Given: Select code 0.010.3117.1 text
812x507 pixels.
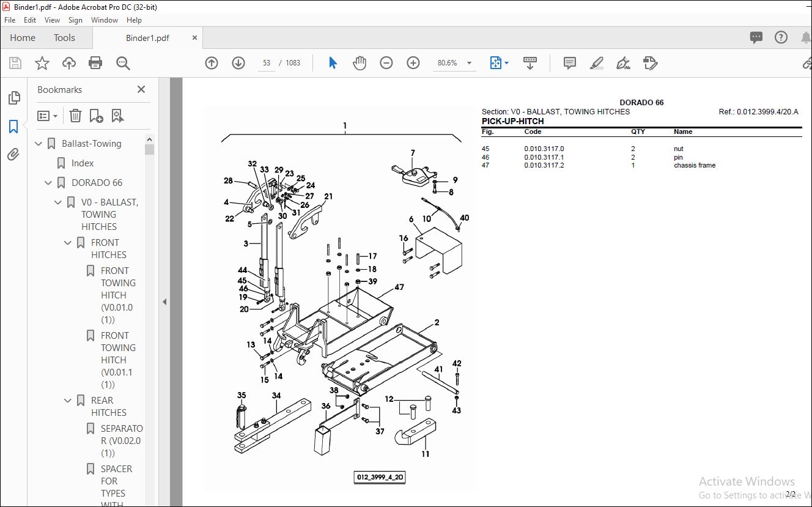Looking at the screenshot, I should 544,157.
